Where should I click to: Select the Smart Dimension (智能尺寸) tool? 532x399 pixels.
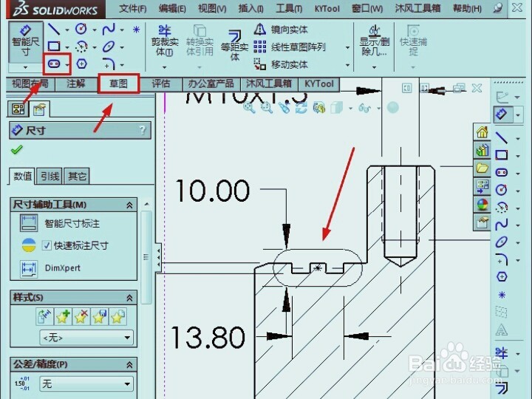point(25,41)
